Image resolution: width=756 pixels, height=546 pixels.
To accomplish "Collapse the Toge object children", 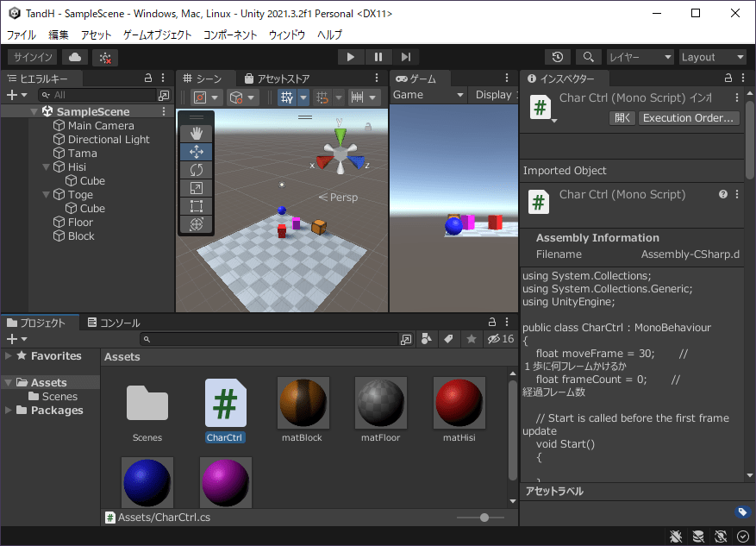I will point(47,195).
